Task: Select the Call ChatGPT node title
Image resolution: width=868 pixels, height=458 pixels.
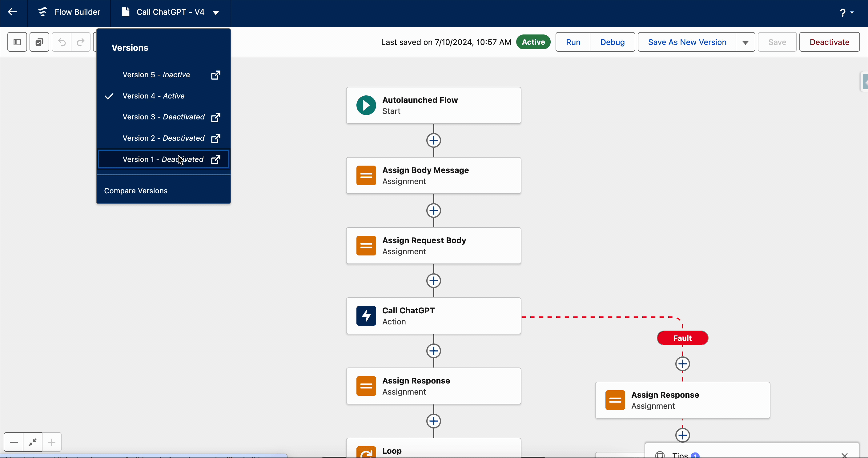Action: coord(408,310)
